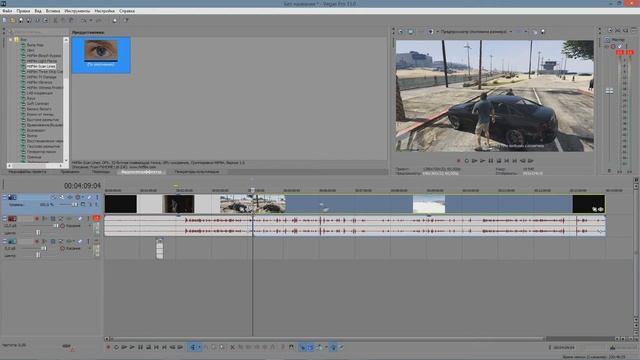Click the timeline horizontal scrollbar
640x360 pixels.
point(328,339)
